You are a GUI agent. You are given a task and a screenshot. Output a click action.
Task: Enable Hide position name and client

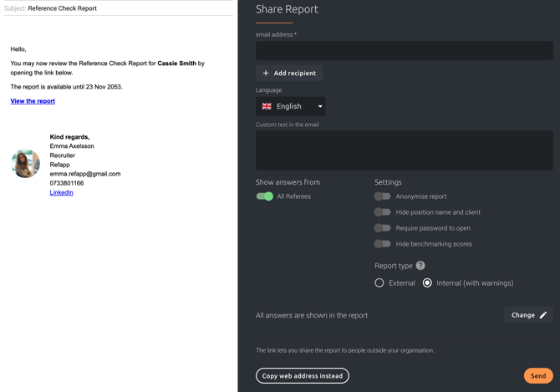pos(382,212)
